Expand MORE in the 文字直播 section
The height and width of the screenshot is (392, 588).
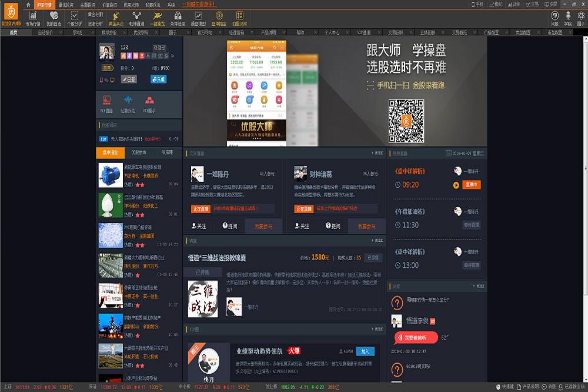(377, 153)
